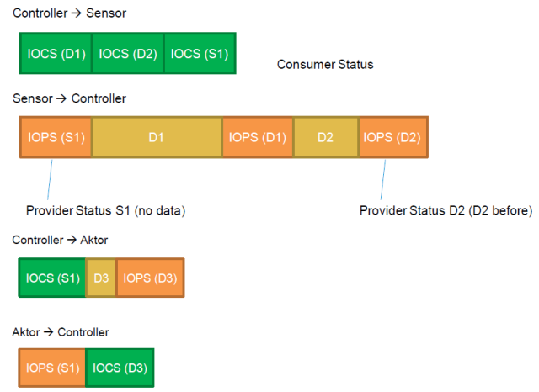The image size is (539, 392).
Task: Select the Controller → Aktor heading
Action: tap(60, 241)
